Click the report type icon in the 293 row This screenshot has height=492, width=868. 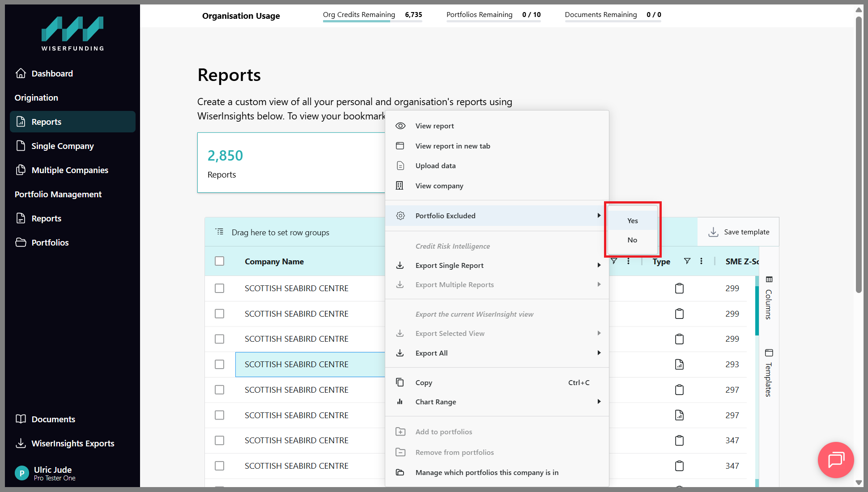point(679,365)
